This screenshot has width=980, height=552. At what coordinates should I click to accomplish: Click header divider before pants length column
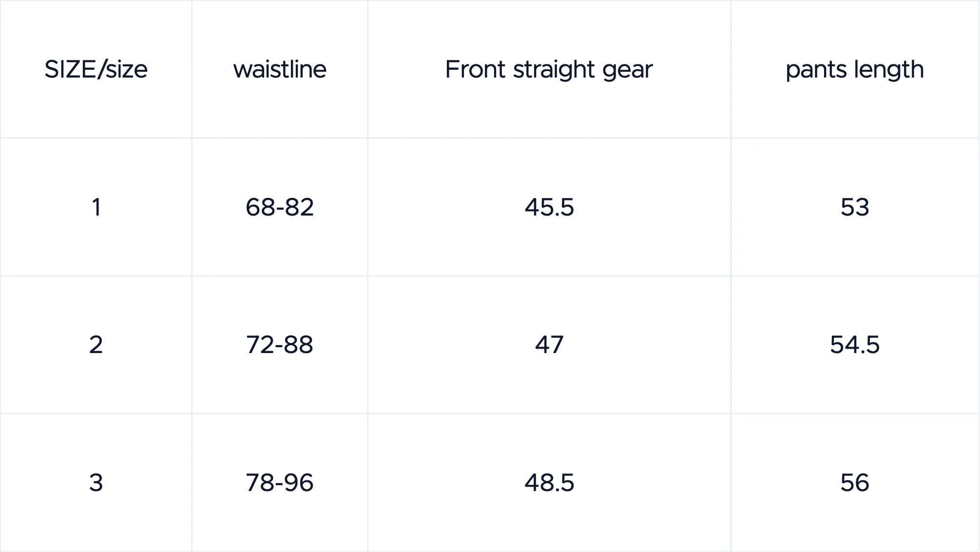point(731,69)
